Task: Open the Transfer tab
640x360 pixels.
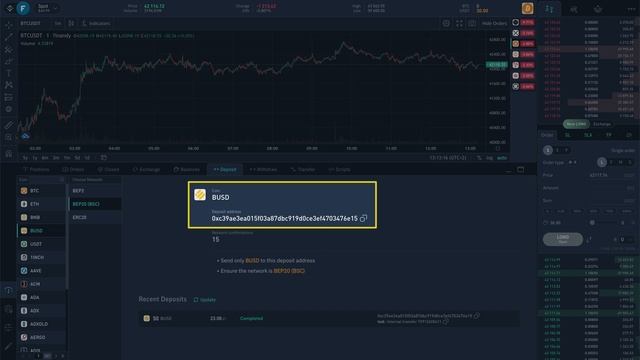Action: point(303,169)
